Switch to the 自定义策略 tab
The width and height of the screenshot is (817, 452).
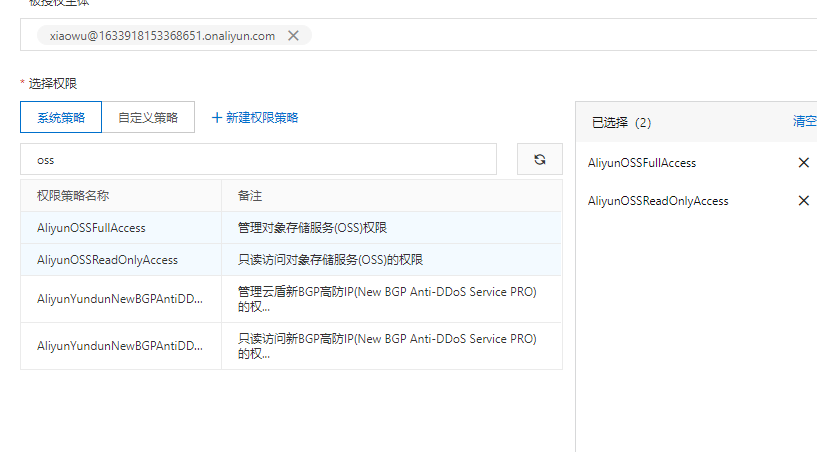[148, 117]
